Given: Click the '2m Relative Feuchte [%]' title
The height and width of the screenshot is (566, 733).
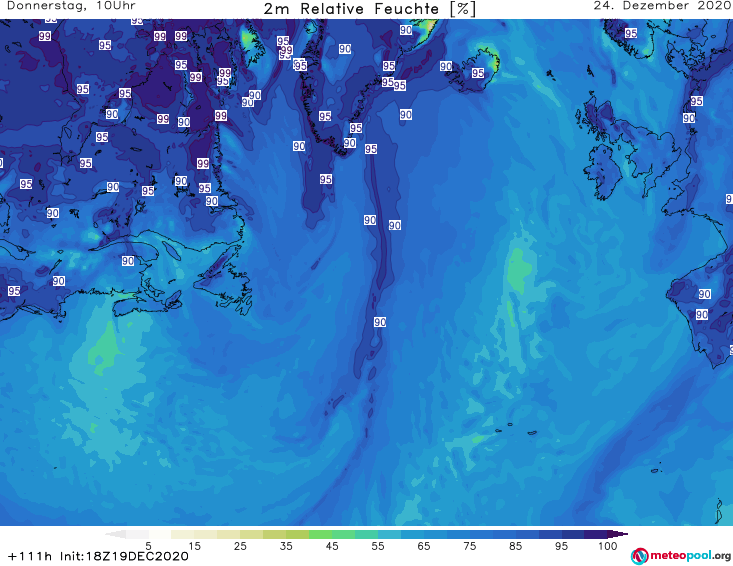Looking at the screenshot, I should tap(370, 9).
